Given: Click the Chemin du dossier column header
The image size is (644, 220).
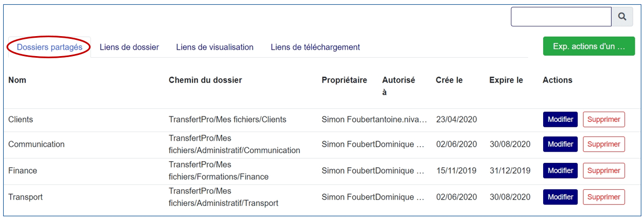Looking at the screenshot, I should 205,80.
